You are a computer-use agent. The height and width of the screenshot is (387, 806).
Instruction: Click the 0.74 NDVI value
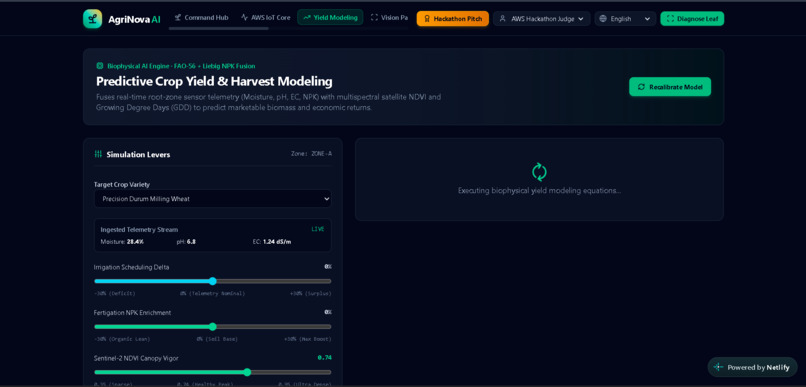tap(324, 358)
